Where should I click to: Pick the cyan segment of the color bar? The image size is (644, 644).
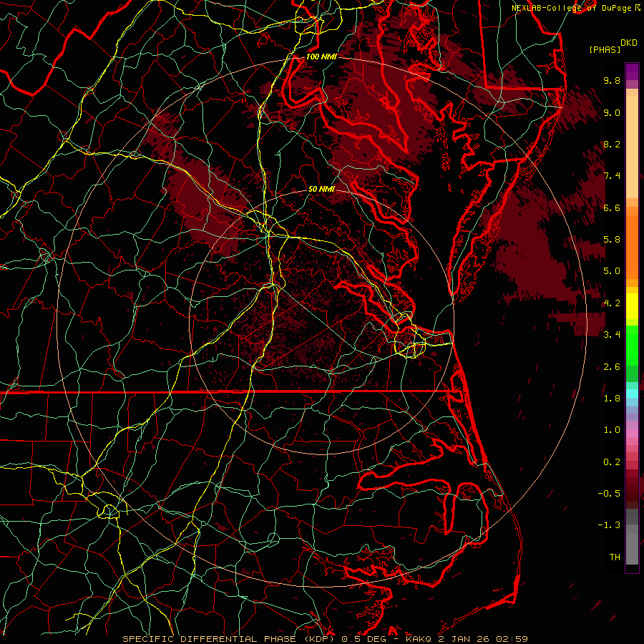(x=632, y=393)
